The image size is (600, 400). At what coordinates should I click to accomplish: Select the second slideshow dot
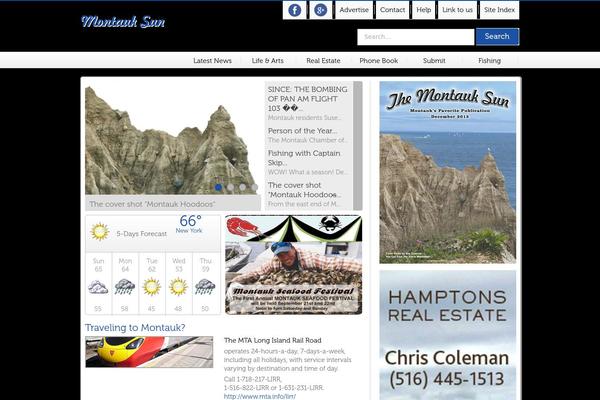(230, 187)
